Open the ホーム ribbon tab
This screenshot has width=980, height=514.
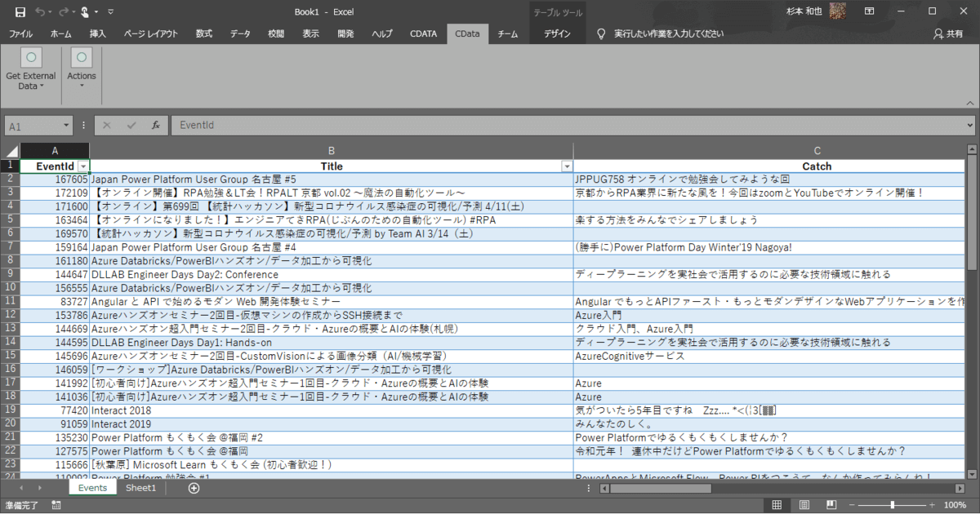coord(60,33)
